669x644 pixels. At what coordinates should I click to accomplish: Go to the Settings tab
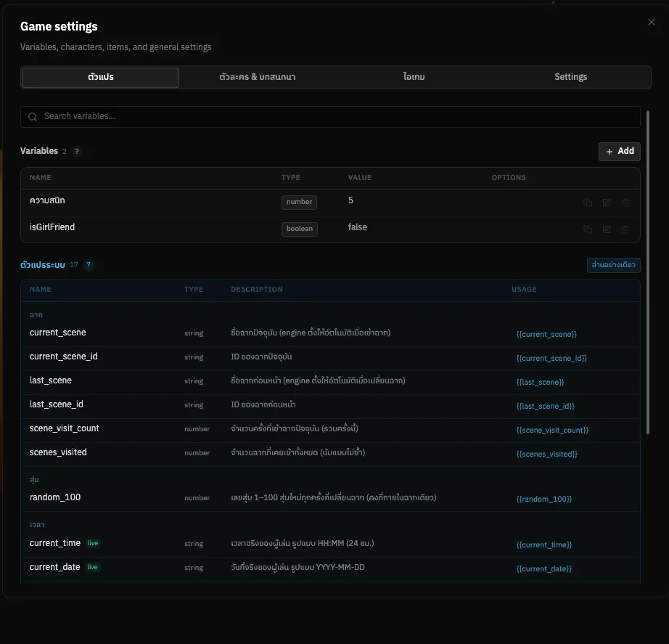coord(570,77)
